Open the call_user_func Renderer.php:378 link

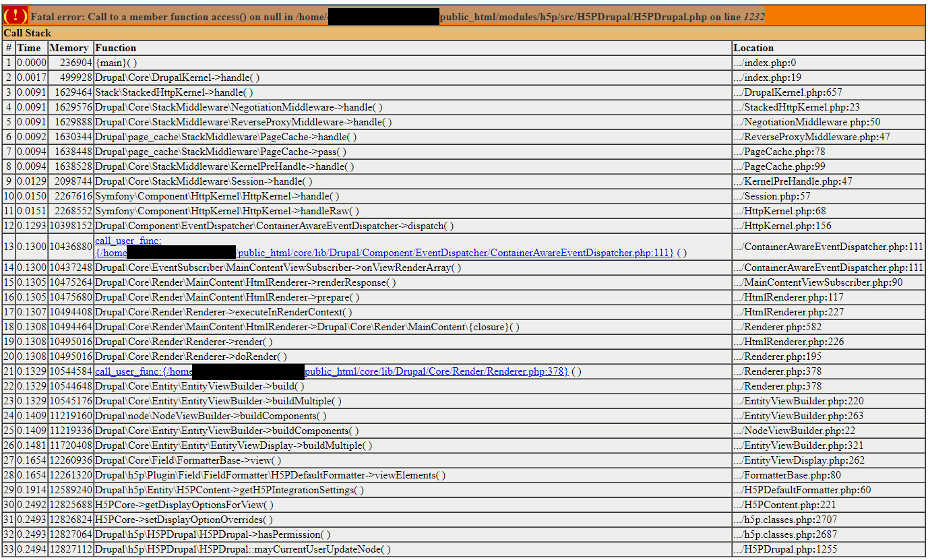click(332, 371)
